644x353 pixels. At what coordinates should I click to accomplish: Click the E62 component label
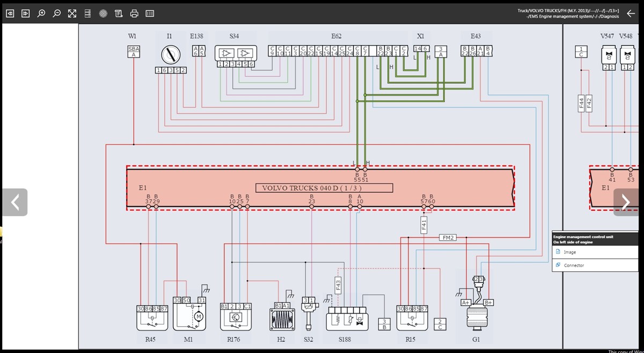tap(336, 36)
